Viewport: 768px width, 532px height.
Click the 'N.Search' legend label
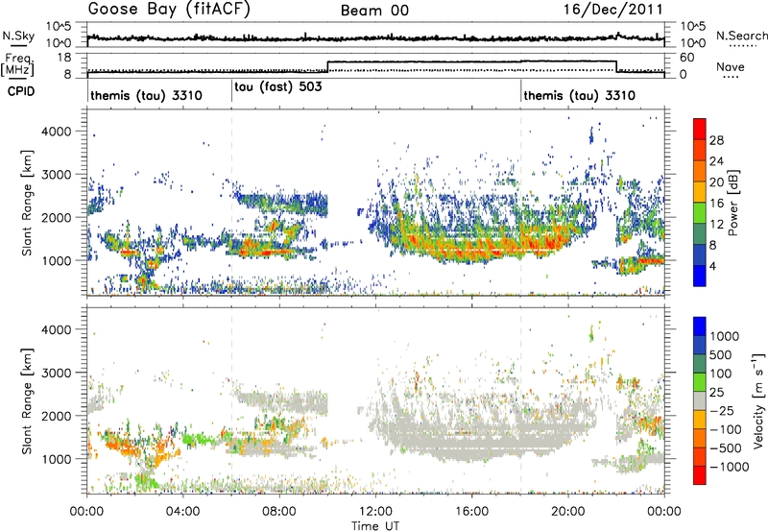click(x=741, y=36)
